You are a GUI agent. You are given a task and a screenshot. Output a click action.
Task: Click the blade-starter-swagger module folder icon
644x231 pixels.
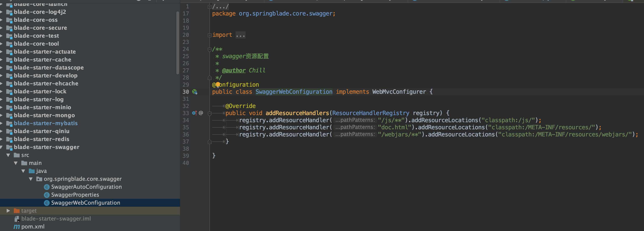point(9,147)
